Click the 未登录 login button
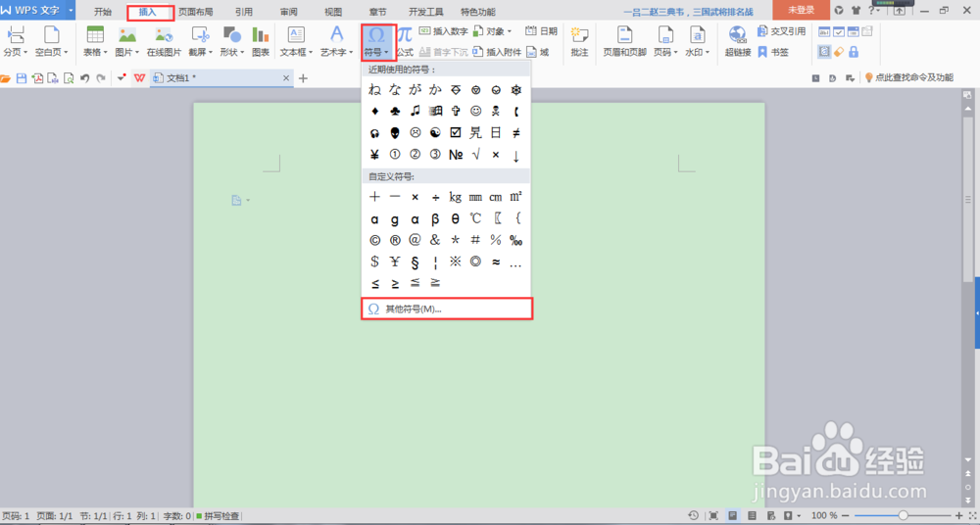This screenshot has height=525, width=980. tap(801, 10)
